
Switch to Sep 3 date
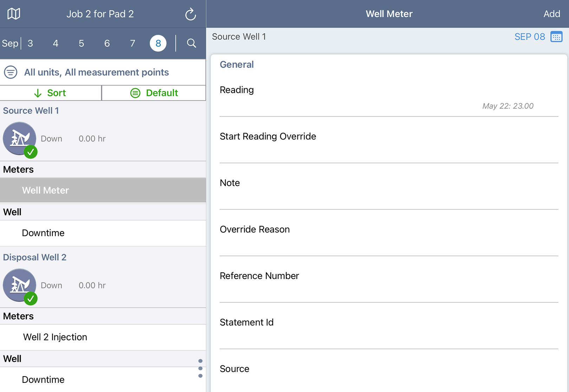(x=30, y=44)
